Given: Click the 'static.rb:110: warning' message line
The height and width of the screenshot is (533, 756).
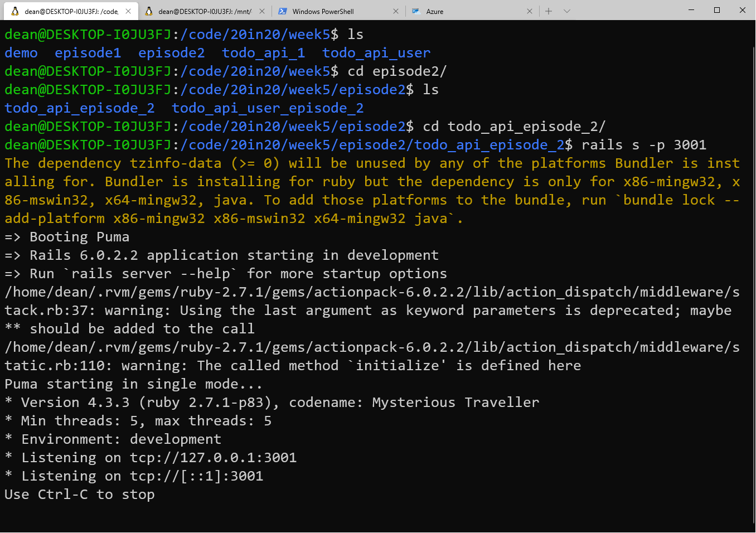Looking at the screenshot, I should coord(293,366).
